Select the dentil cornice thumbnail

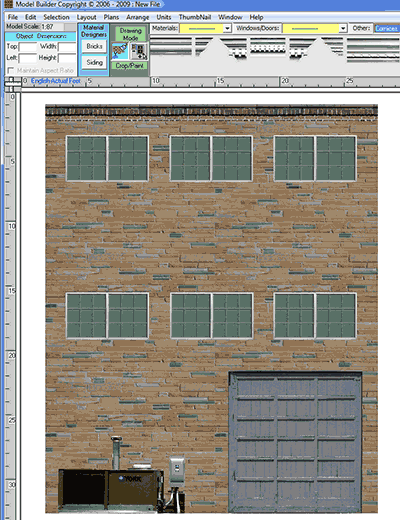268,46
